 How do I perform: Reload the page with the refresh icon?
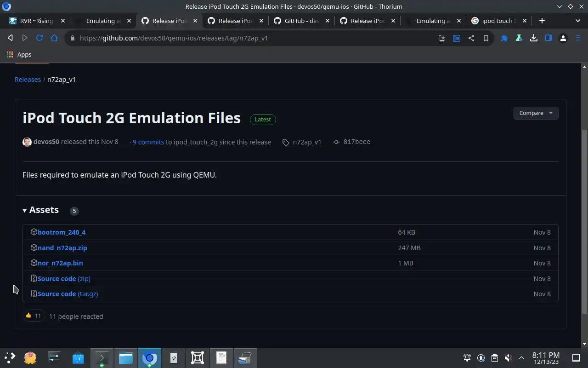click(40, 38)
